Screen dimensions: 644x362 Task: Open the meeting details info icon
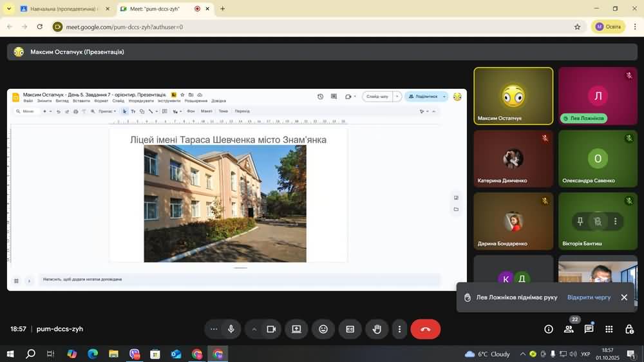tap(549, 329)
